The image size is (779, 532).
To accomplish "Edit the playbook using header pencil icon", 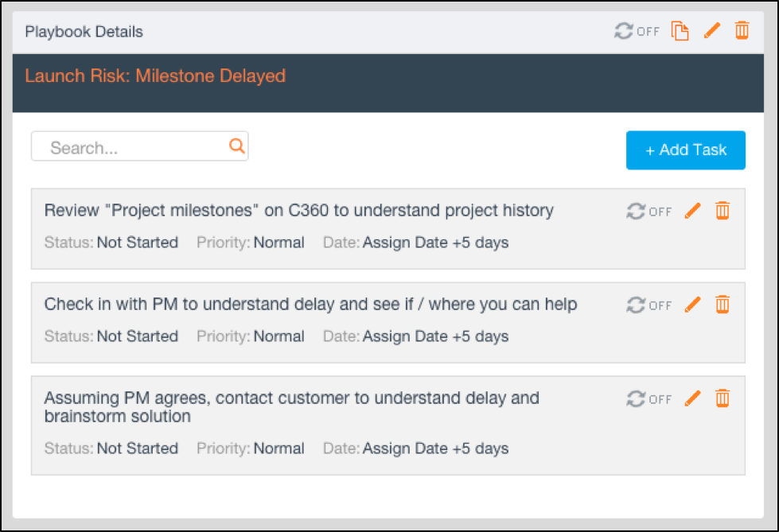I will (712, 31).
